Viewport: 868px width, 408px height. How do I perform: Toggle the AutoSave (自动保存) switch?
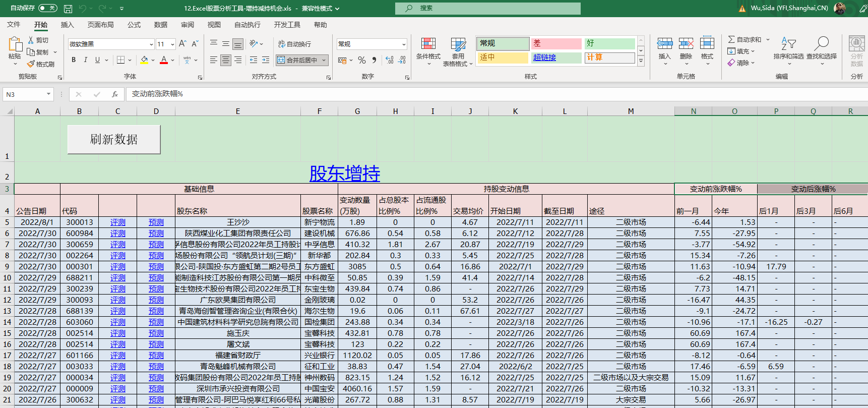pyautogui.click(x=47, y=8)
